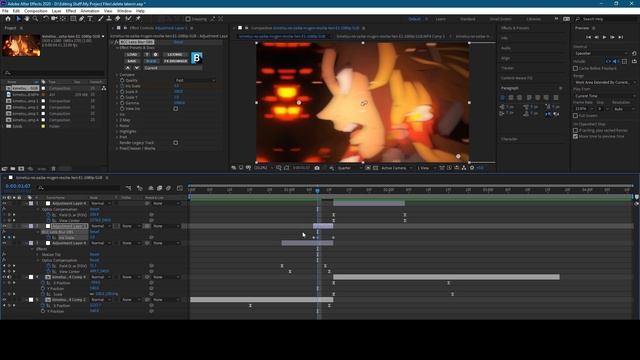Open the '1 View' layout dropdown
The height and width of the screenshot is (360, 640).
point(426,168)
